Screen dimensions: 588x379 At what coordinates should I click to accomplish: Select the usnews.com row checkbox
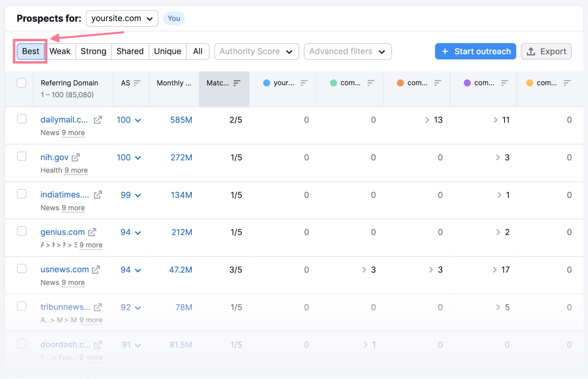tap(22, 268)
